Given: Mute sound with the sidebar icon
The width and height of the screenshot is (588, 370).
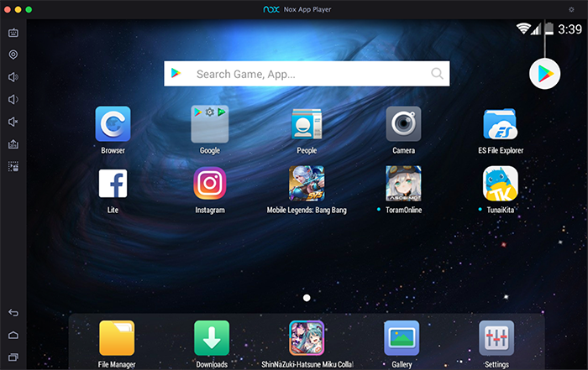Looking at the screenshot, I should (x=13, y=122).
